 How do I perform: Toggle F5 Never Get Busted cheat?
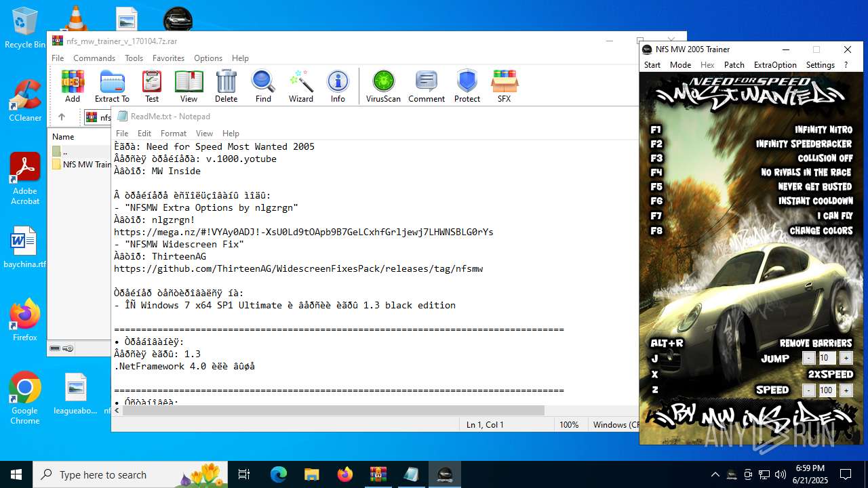[751, 186]
